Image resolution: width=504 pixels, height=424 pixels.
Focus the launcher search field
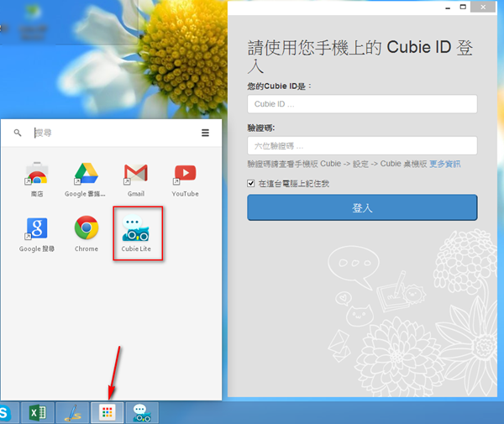point(113,133)
